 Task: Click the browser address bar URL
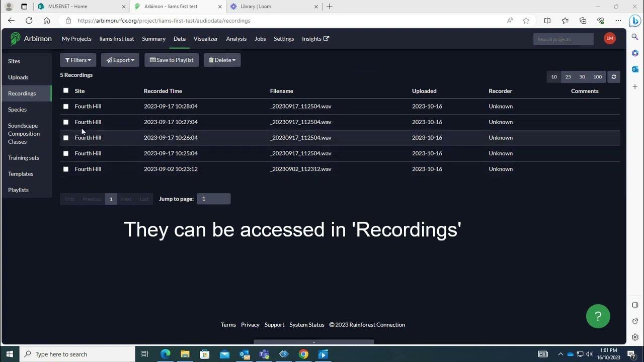(x=164, y=21)
